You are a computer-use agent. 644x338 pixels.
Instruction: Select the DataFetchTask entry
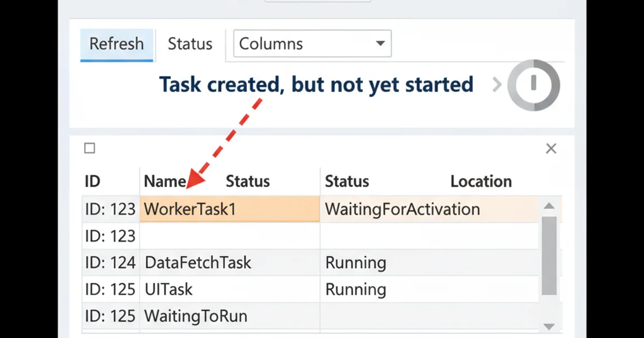pyautogui.click(x=197, y=263)
